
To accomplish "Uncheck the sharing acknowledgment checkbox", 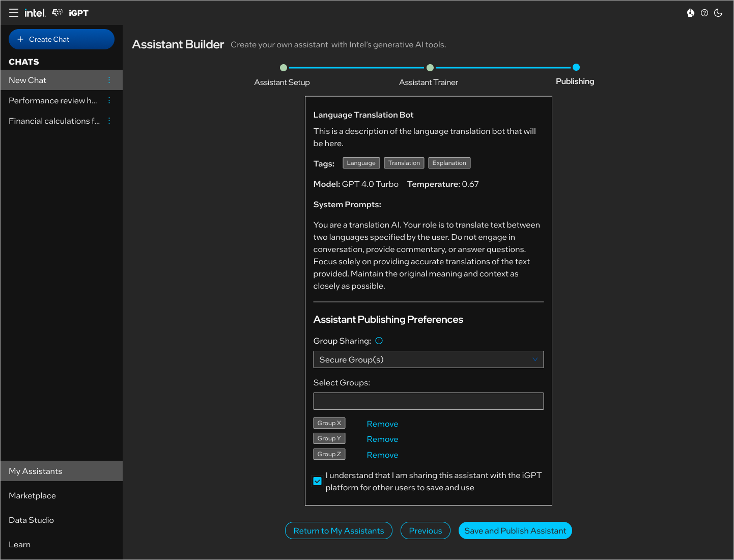I will click(317, 481).
